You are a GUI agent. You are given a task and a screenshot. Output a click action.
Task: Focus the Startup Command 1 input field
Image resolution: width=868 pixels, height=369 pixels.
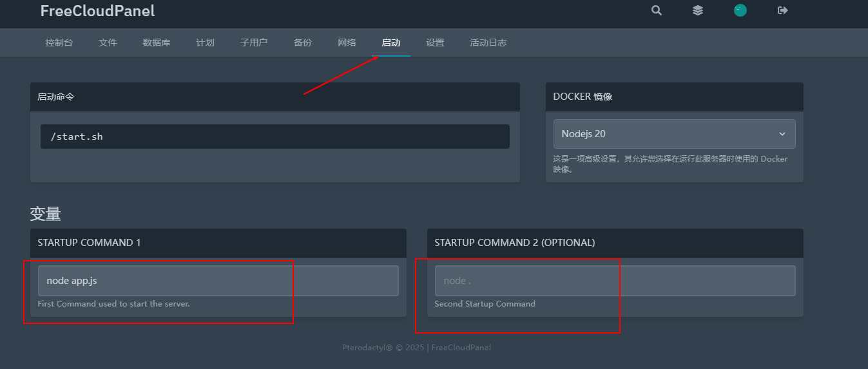(x=218, y=281)
